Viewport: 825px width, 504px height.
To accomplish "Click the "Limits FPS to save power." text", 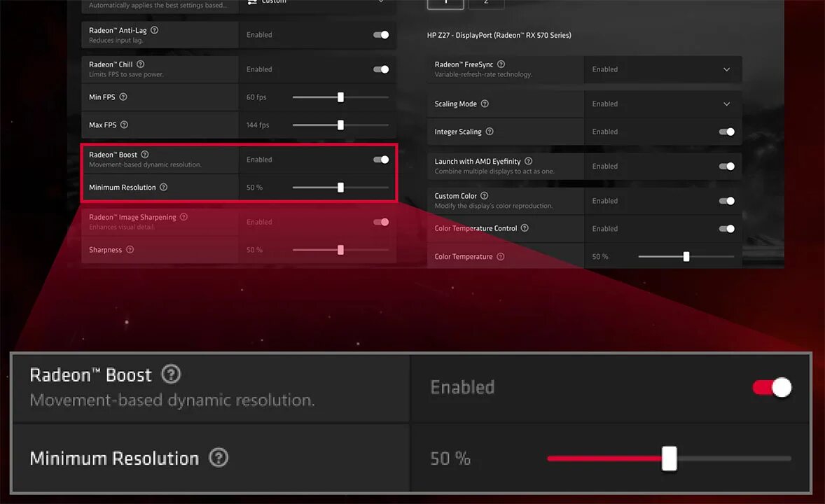I will click(x=126, y=75).
